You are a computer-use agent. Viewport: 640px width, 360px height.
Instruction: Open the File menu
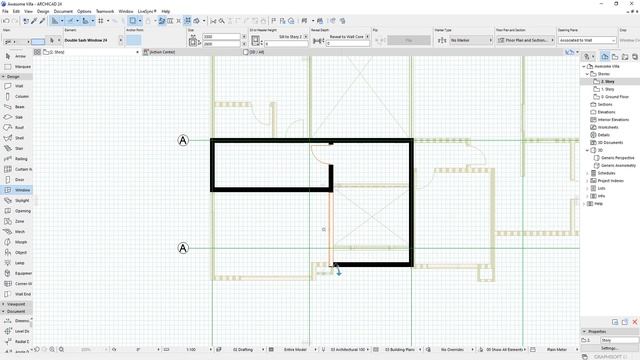(x=5, y=11)
